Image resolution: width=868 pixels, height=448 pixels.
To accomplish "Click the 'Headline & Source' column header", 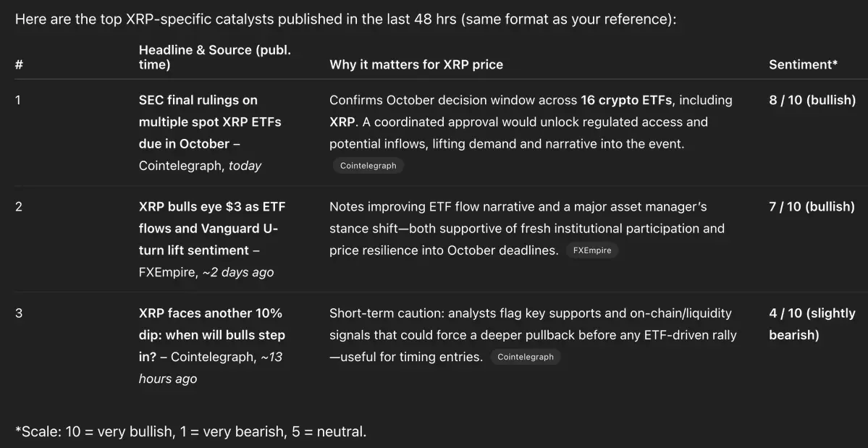I will tap(215, 57).
